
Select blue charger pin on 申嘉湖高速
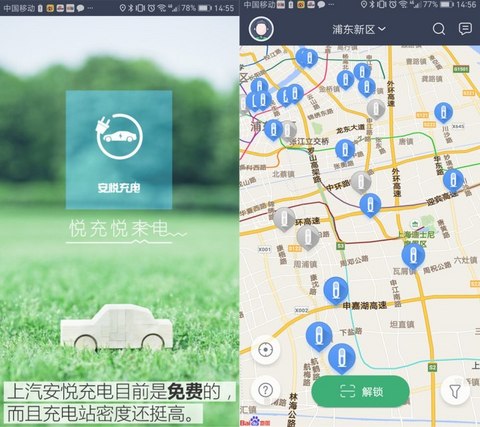pos(336,291)
